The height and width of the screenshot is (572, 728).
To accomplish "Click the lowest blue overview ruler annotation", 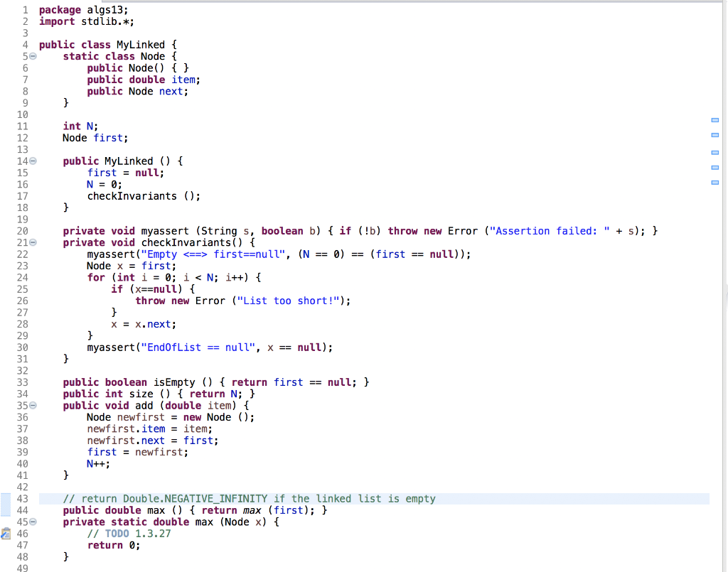I will (715, 183).
